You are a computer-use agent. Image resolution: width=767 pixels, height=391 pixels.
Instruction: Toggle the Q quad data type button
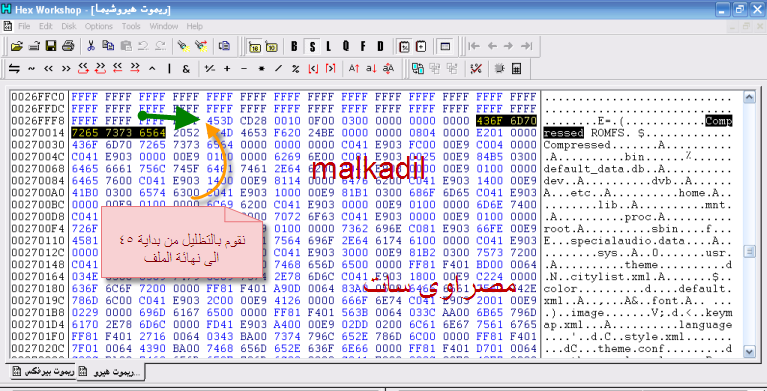(x=346, y=46)
